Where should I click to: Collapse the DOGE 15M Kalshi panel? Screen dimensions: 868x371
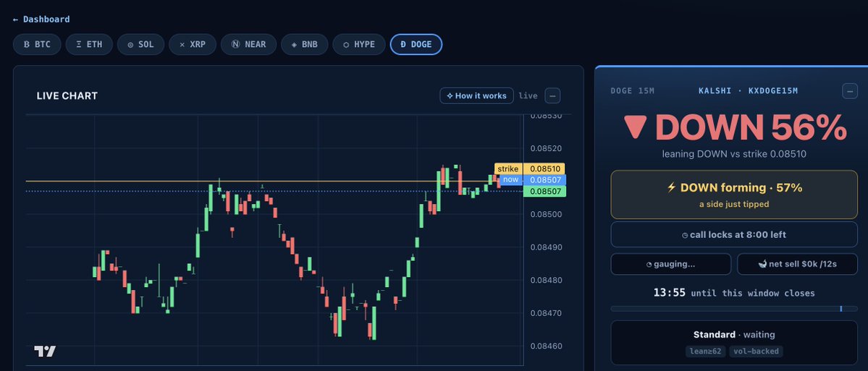point(850,90)
